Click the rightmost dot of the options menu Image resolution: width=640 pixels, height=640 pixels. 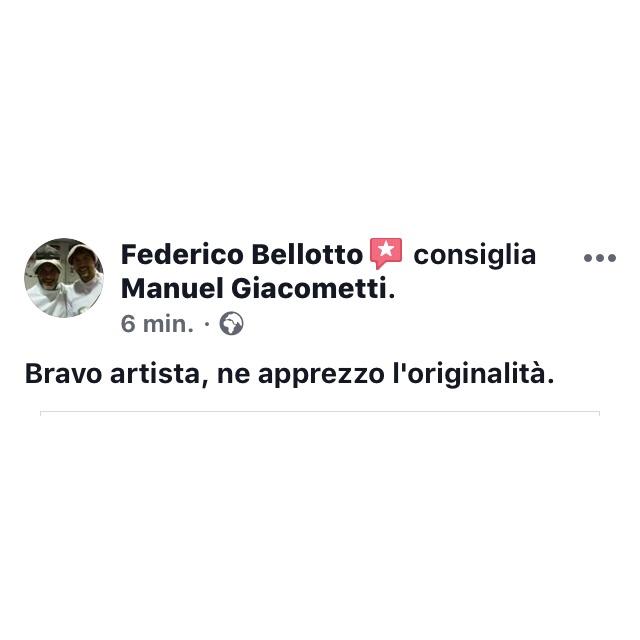tap(611, 258)
